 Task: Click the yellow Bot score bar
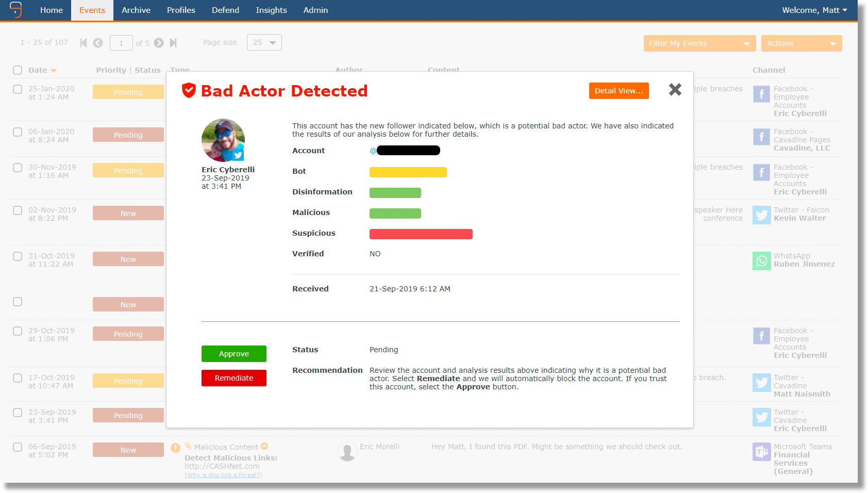click(408, 172)
